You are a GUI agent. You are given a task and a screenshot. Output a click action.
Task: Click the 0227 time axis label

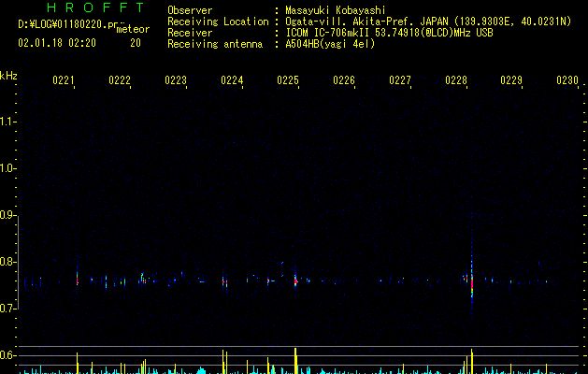(400, 80)
